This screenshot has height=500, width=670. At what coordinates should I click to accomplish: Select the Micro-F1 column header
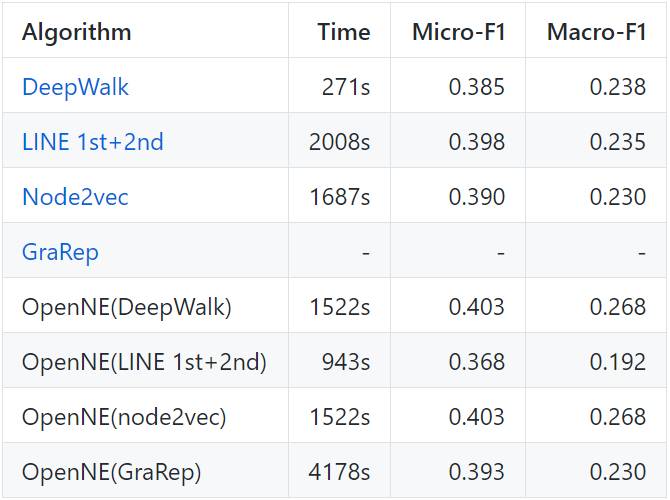click(459, 32)
